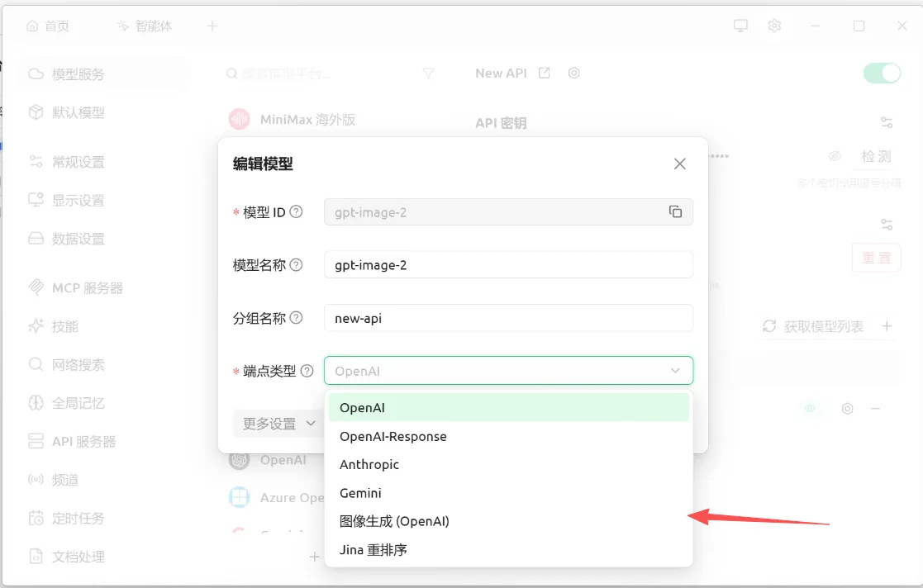This screenshot has height=588, width=923.
Task: Open the 模型服务 settings section
Action: (103, 74)
